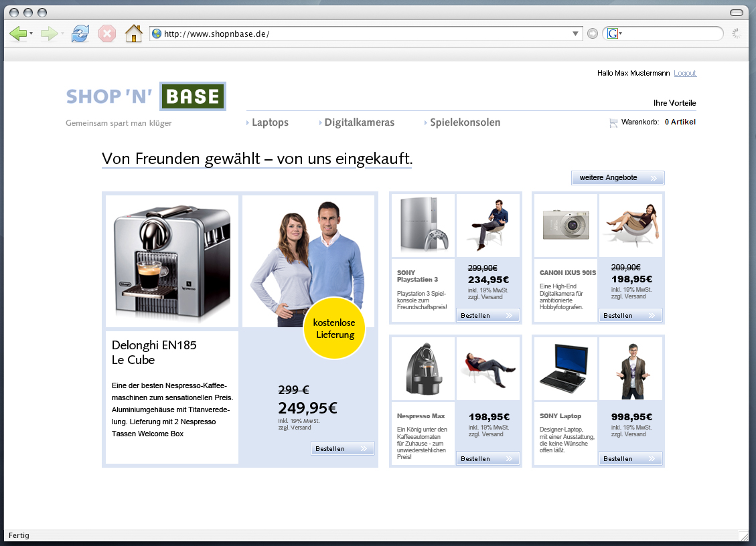Click the 249,95€ featured price
Screen dimensions: 756x546
click(307, 408)
